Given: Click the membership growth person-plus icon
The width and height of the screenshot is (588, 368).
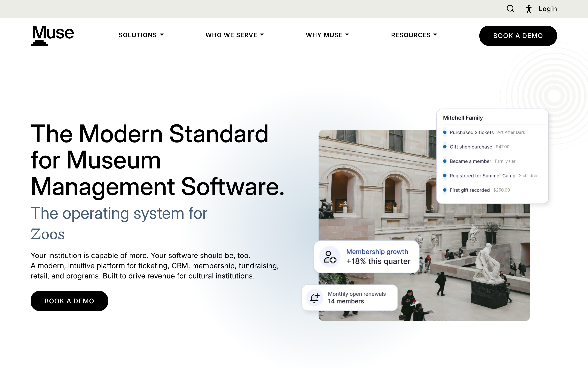Looking at the screenshot, I should [330, 257].
